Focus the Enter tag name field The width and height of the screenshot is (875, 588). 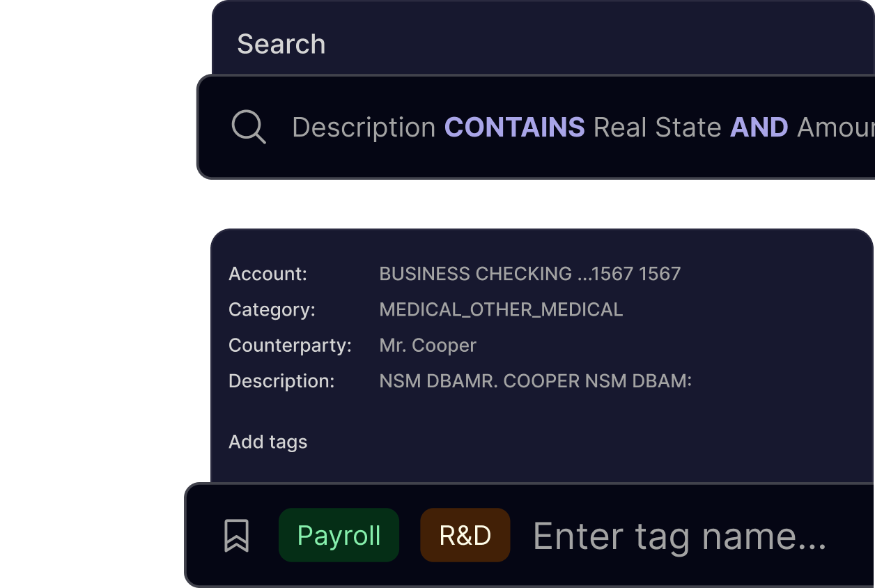[x=679, y=536]
